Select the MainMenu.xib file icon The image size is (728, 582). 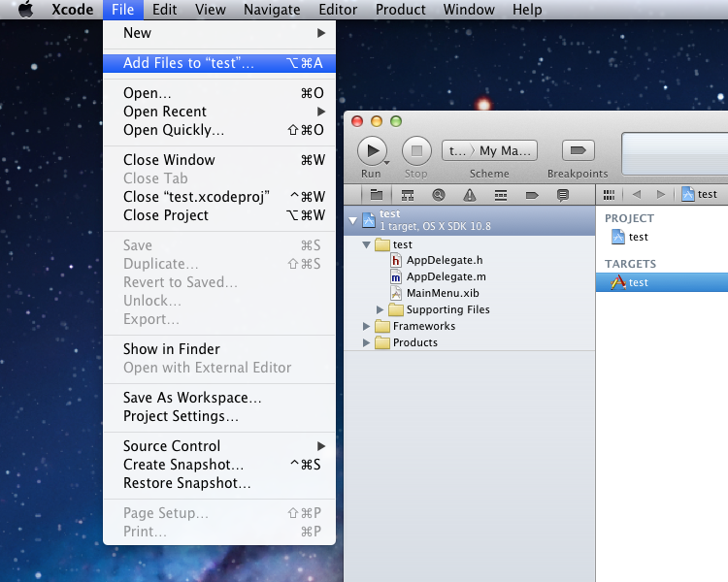[396, 293]
